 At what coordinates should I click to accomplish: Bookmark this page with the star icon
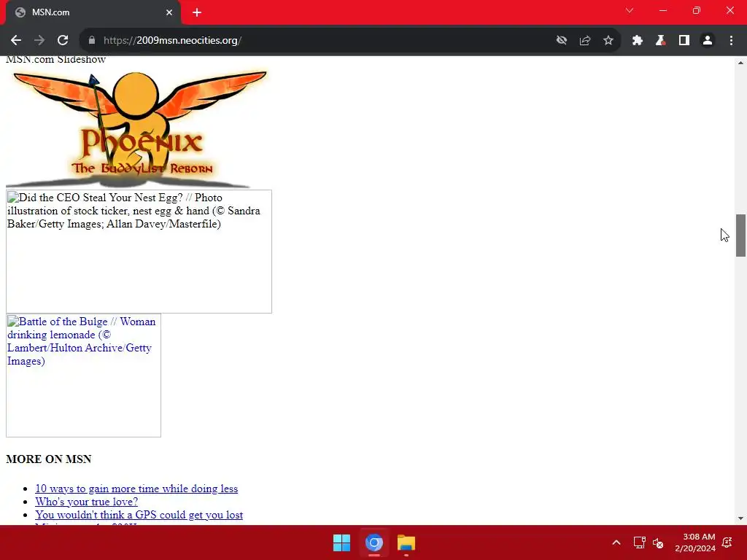point(608,41)
